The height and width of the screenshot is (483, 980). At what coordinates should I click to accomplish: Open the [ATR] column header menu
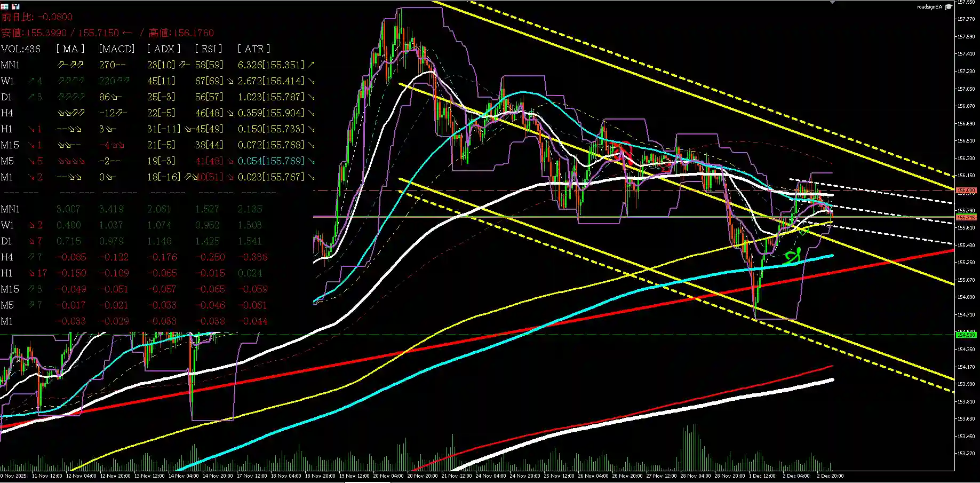click(254, 49)
